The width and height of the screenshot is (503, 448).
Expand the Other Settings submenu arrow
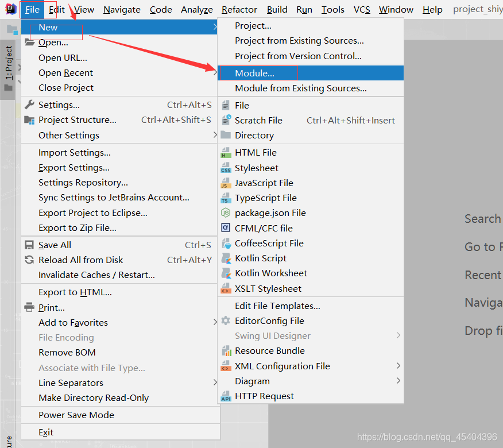(x=215, y=135)
